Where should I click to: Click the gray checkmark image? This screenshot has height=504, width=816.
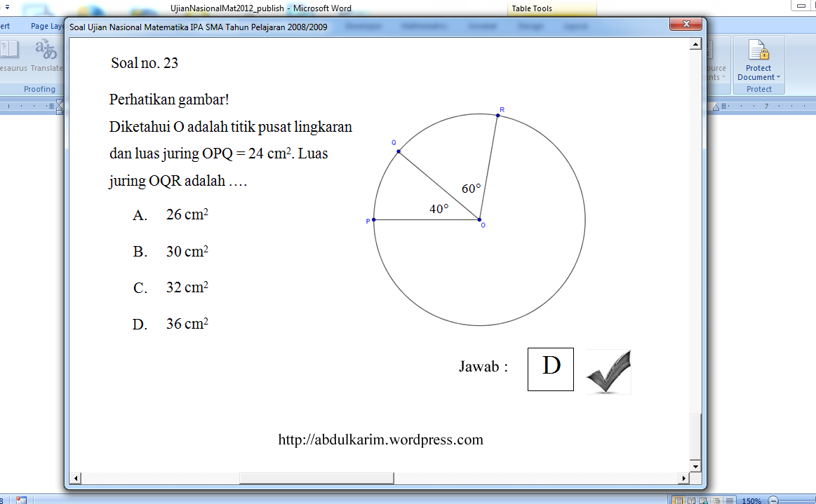pyautogui.click(x=608, y=371)
